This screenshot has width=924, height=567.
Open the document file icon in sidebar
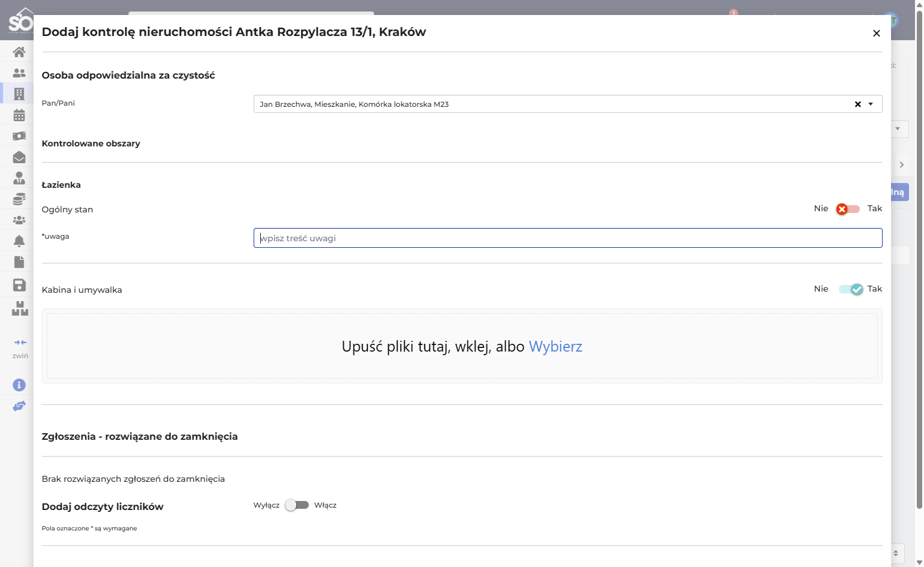click(x=19, y=262)
